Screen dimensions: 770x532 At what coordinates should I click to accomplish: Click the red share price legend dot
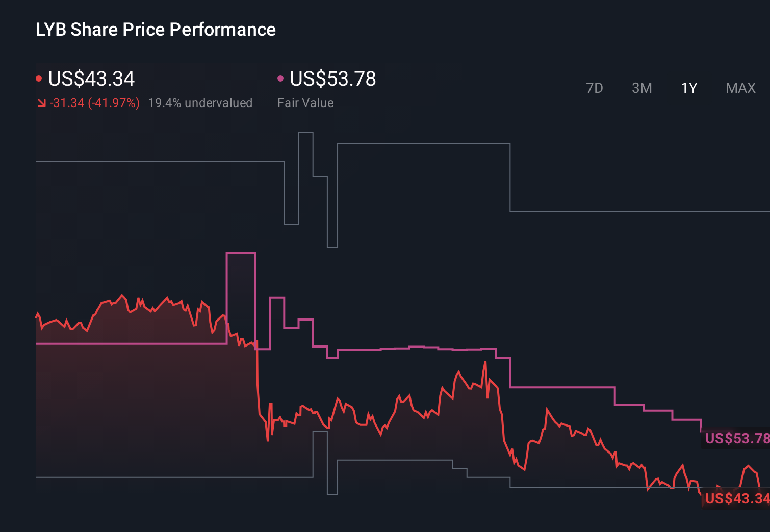tap(39, 78)
